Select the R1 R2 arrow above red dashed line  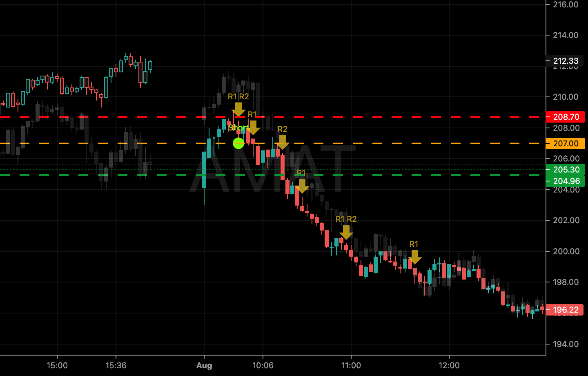(238, 109)
